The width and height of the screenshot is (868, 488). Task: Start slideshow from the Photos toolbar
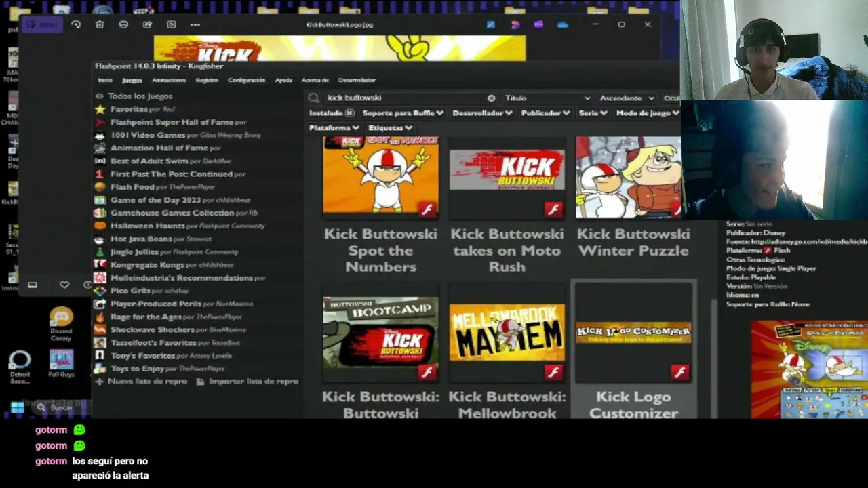click(171, 24)
